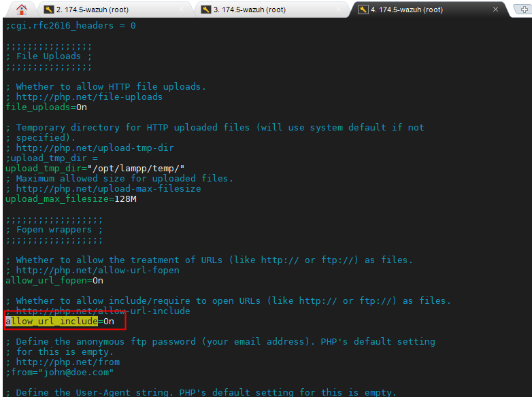532x397 pixels.
Task: Click 'include/require to open URLs' comment line
Action: pyautogui.click(x=229, y=300)
